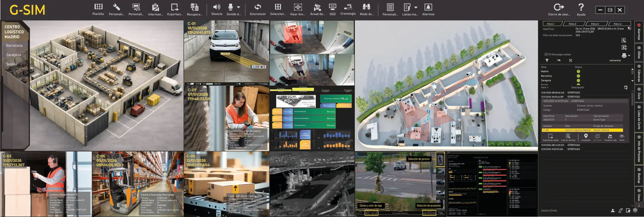This screenshot has width=644, height=217.
Task: Open C-06 forklift camera feed
Action: [x=138, y=184]
